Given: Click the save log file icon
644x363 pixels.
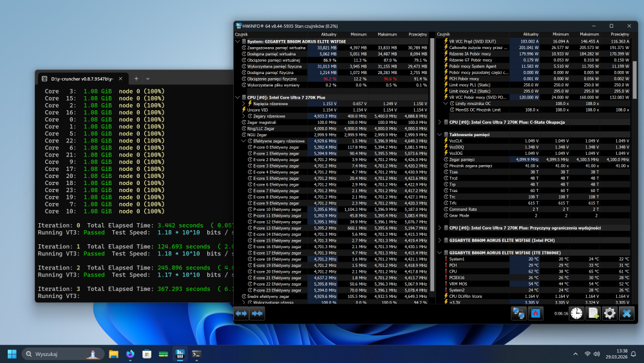Looking at the screenshot, I should coord(594,313).
